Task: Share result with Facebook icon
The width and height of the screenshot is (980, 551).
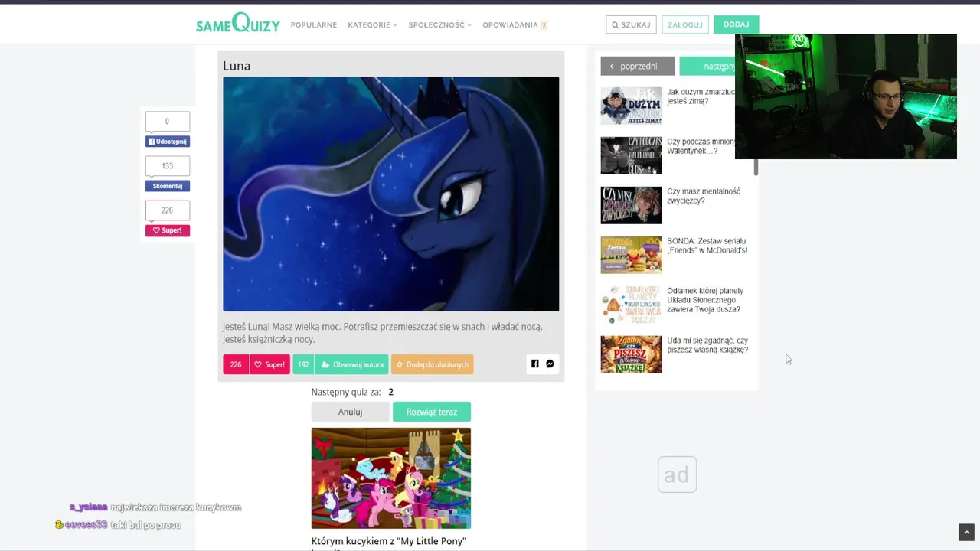Action: [x=535, y=364]
